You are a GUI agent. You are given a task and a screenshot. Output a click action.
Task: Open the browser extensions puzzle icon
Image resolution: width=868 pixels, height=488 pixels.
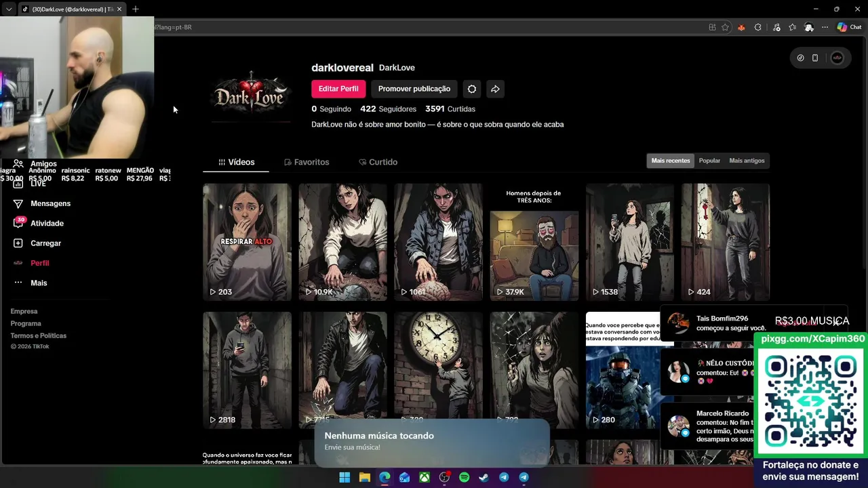(758, 27)
